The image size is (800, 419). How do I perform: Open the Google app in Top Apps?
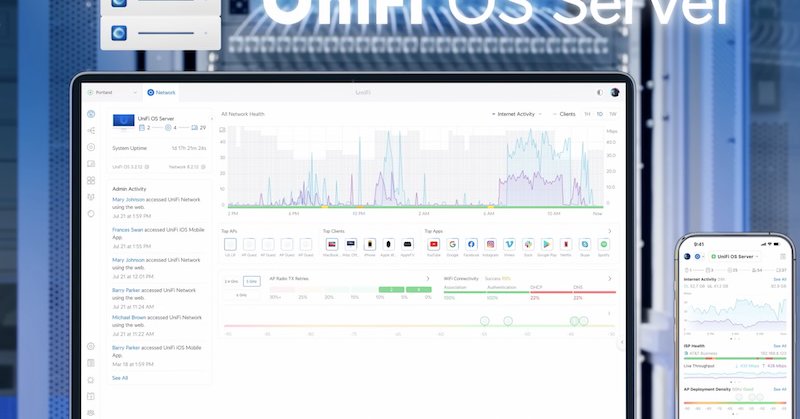452,244
